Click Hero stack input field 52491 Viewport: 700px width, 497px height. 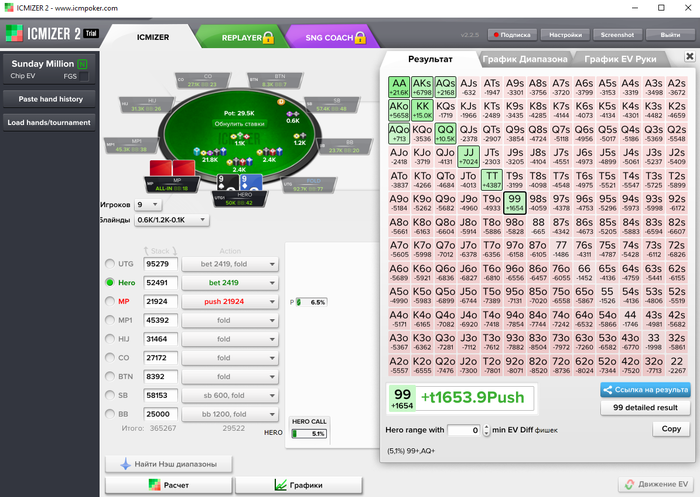tap(160, 283)
